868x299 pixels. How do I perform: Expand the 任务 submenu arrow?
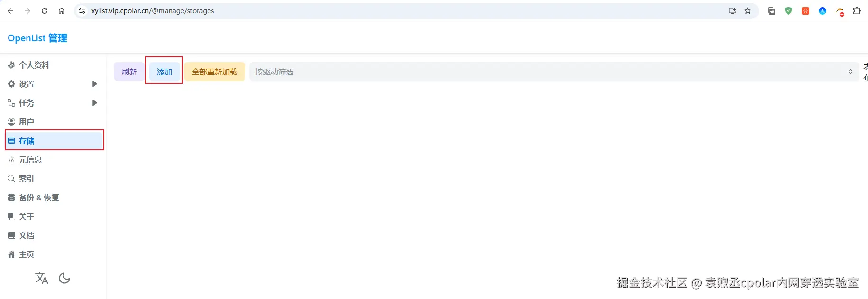(95, 103)
